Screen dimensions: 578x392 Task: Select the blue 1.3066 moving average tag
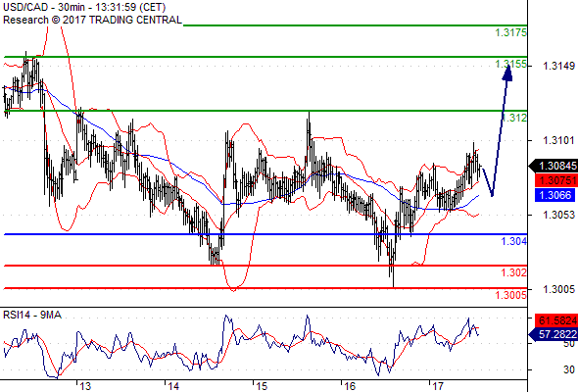554,195
